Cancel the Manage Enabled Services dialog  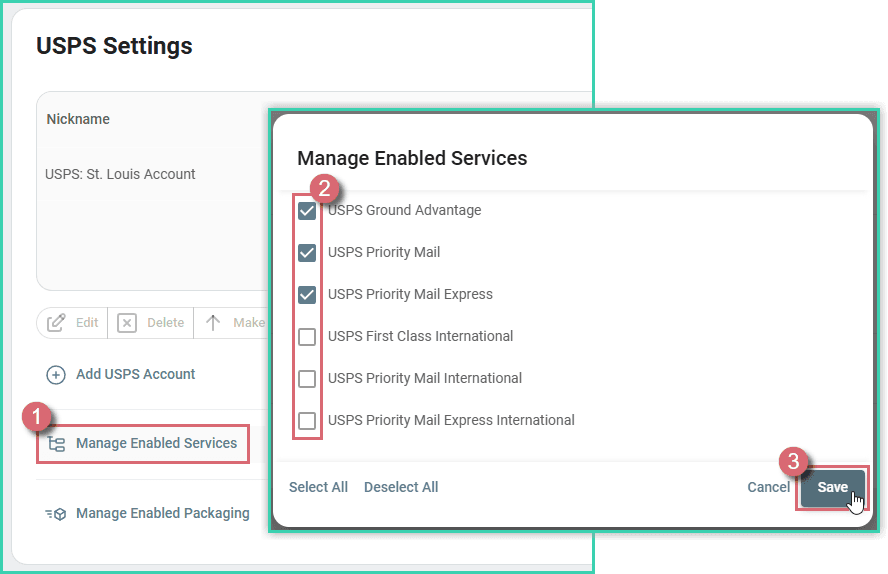767,487
